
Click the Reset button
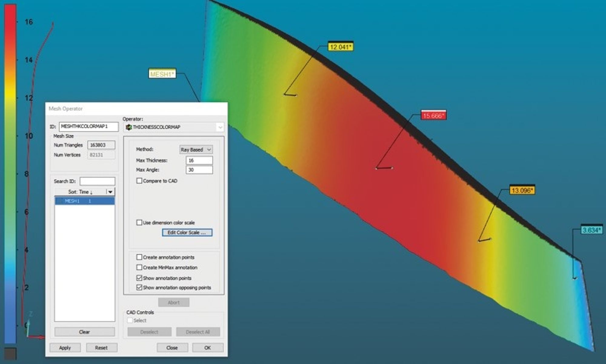[102, 348]
